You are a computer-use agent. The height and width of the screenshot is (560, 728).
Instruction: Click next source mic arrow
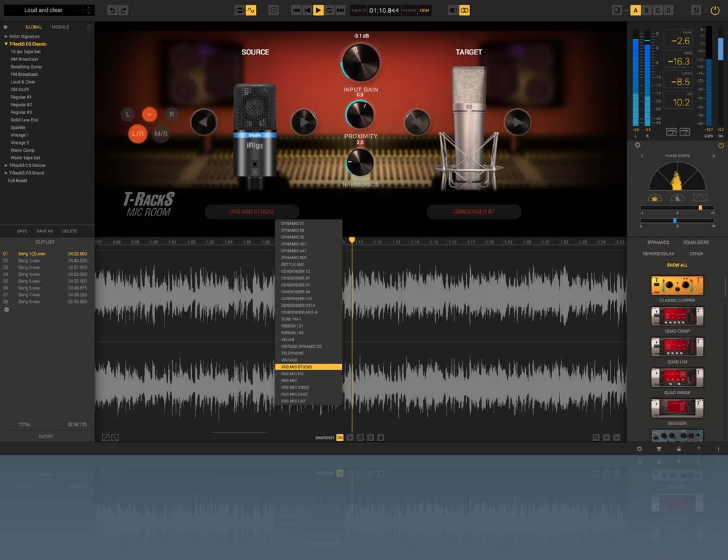point(304,123)
